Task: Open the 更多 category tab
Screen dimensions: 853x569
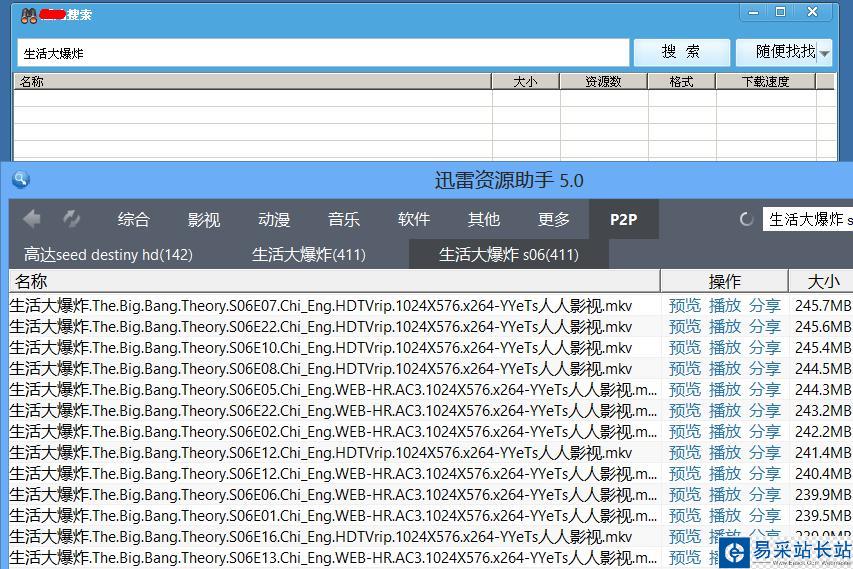Action: (x=554, y=219)
